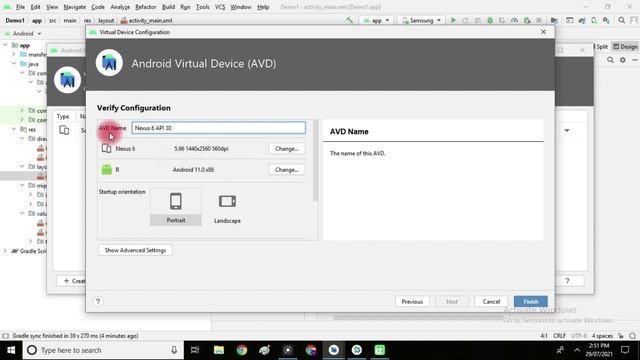Click device type icon in background AVD list
640x360 pixels.
64,130
